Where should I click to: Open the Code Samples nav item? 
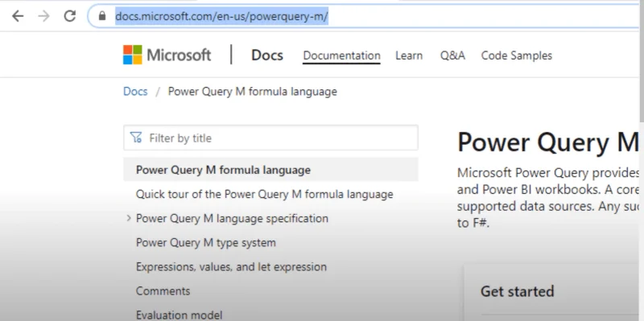coord(517,56)
